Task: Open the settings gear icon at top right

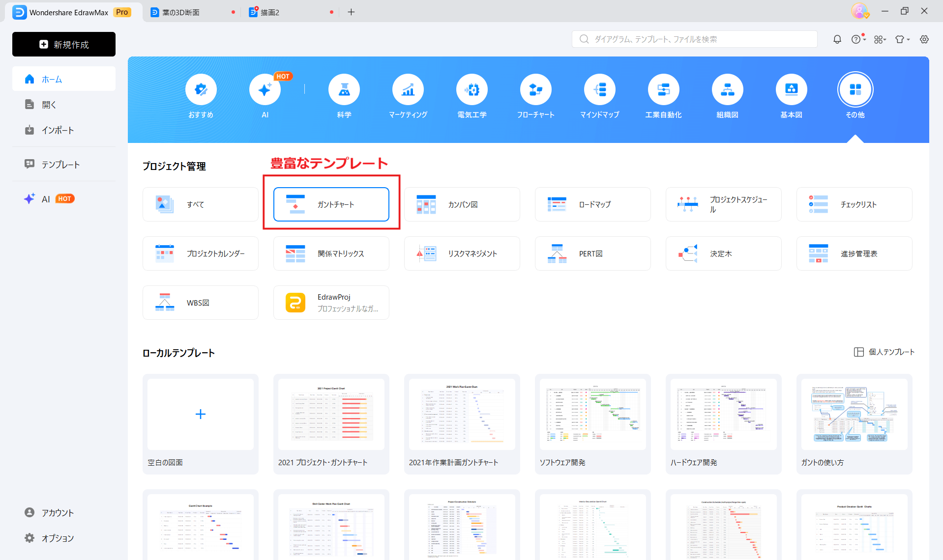Action: (924, 39)
